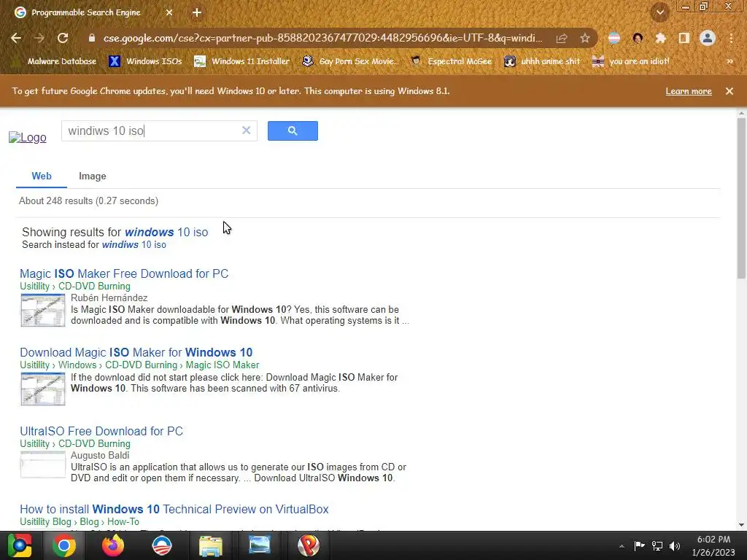
Task: Open Chrome's three-dot menu
Action: coord(731,38)
